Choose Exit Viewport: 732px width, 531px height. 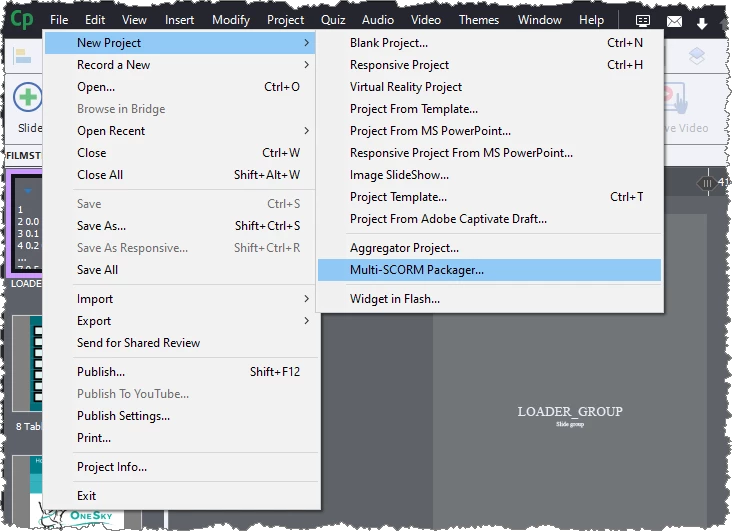pyautogui.click(x=180, y=496)
